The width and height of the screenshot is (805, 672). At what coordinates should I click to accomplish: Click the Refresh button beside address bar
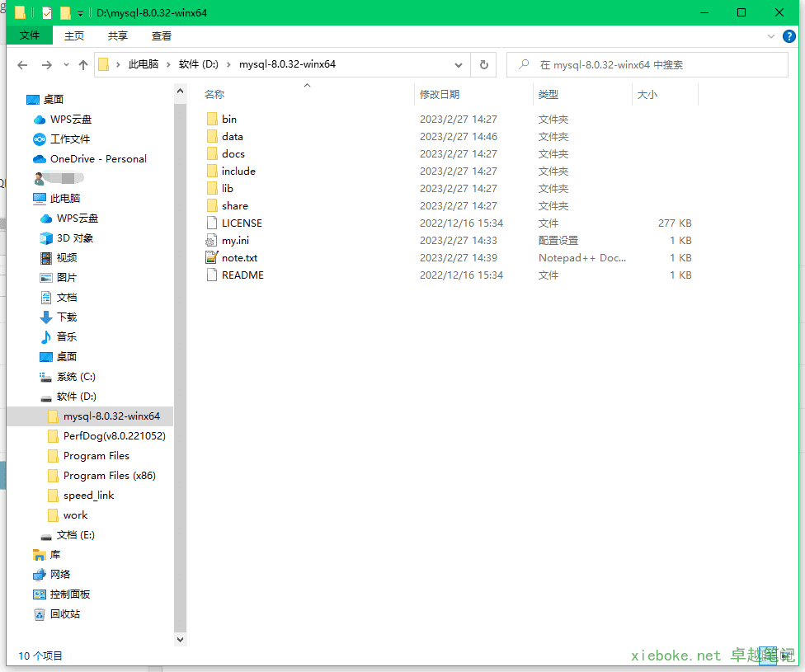[x=483, y=64]
